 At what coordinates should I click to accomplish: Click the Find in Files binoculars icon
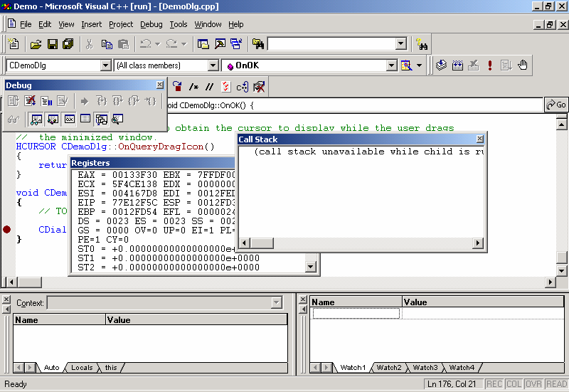point(422,44)
